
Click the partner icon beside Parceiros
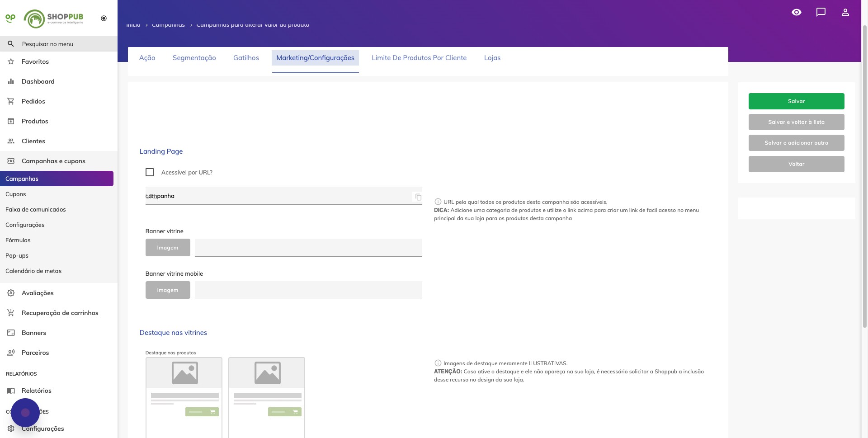pyautogui.click(x=11, y=353)
